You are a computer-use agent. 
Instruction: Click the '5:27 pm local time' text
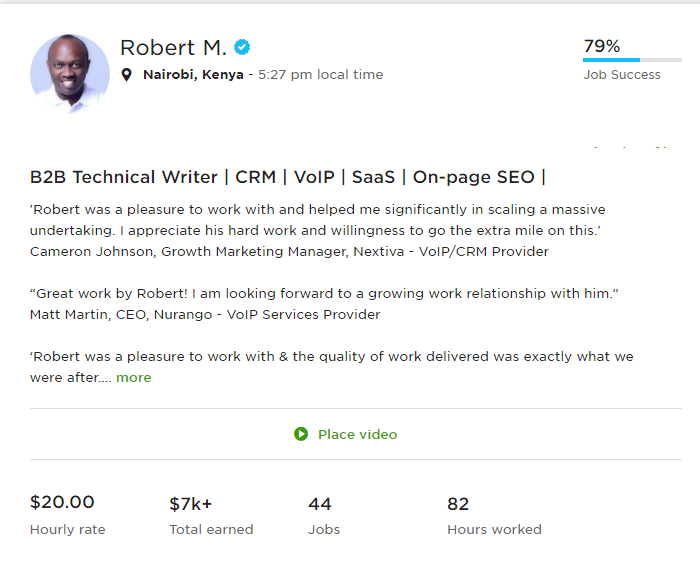321,75
